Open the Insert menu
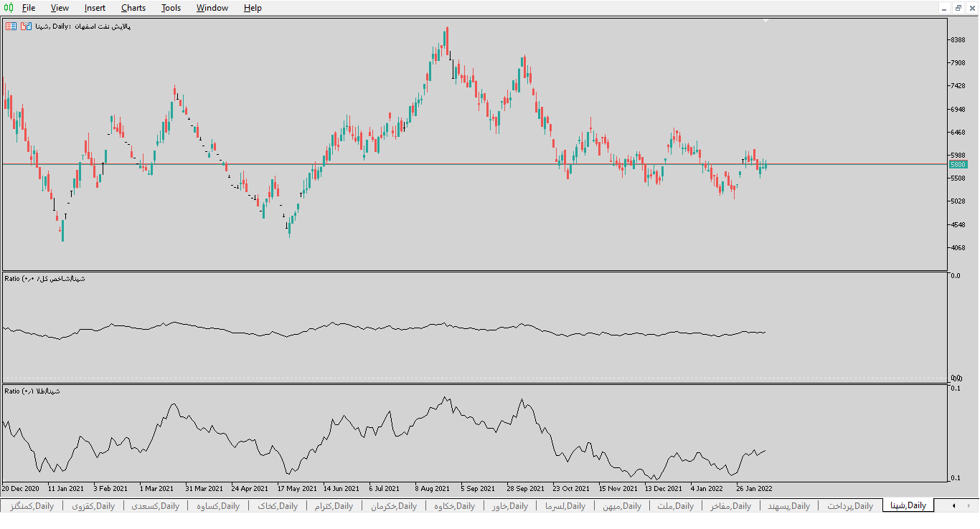The height and width of the screenshot is (529, 980). (95, 8)
